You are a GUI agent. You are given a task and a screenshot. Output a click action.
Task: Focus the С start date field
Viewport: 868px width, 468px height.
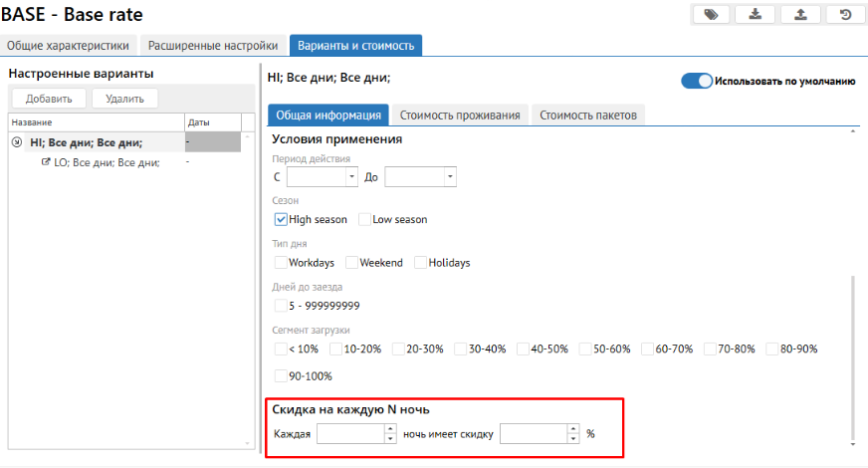pyautogui.click(x=317, y=176)
